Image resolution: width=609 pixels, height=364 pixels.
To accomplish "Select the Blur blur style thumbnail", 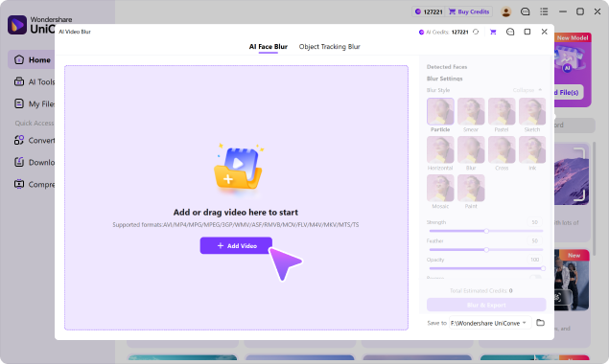I will (x=471, y=149).
